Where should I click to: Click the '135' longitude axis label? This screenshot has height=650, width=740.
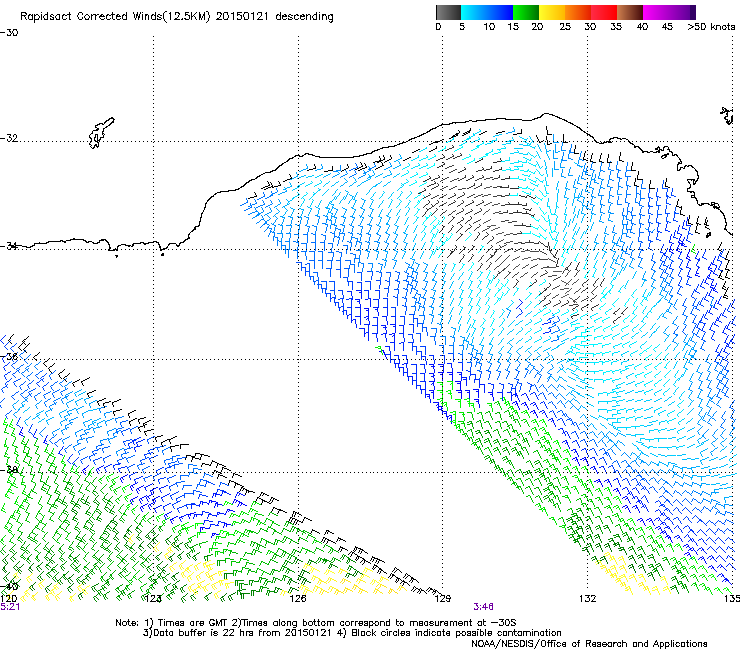pyautogui.click(x=732, y=599)
